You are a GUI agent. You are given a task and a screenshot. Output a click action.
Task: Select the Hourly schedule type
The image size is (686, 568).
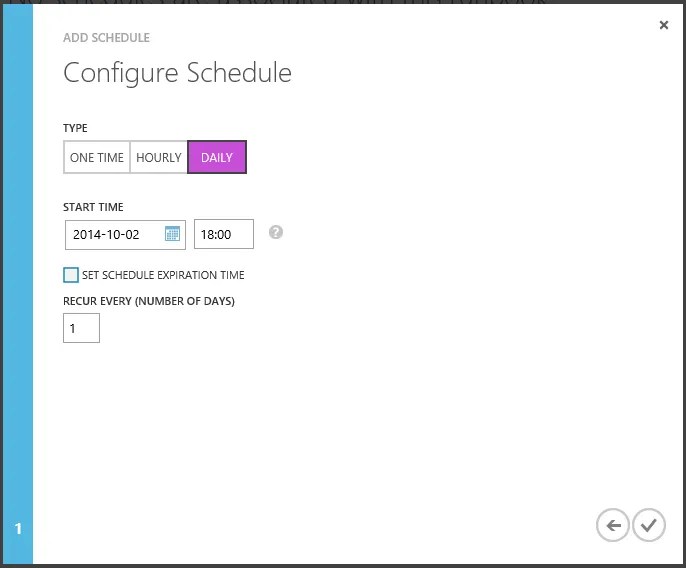point(159,157)
